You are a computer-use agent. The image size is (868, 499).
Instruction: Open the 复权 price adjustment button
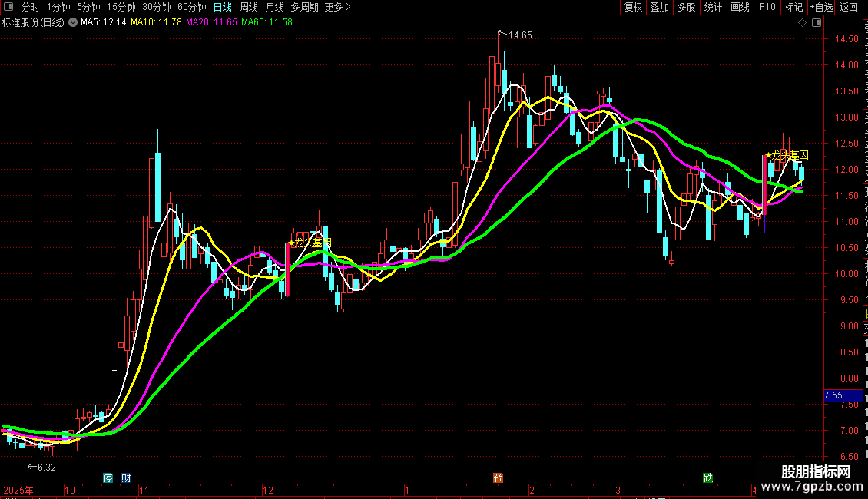(x=633, y=7)
